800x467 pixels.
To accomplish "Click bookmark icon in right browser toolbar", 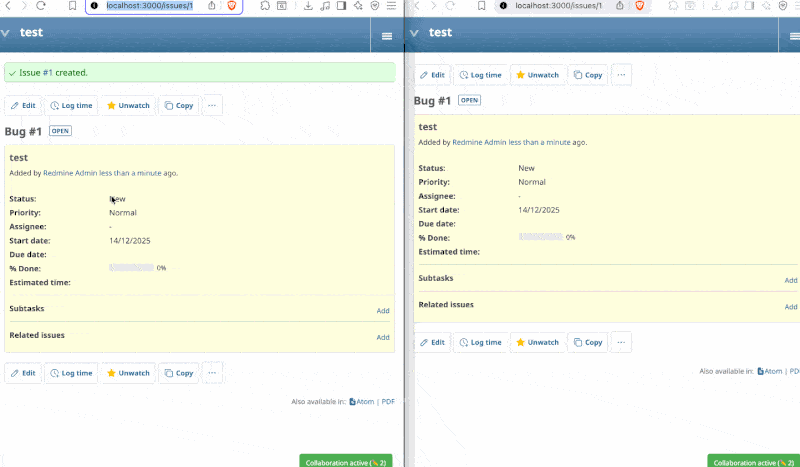I will 480,6.
